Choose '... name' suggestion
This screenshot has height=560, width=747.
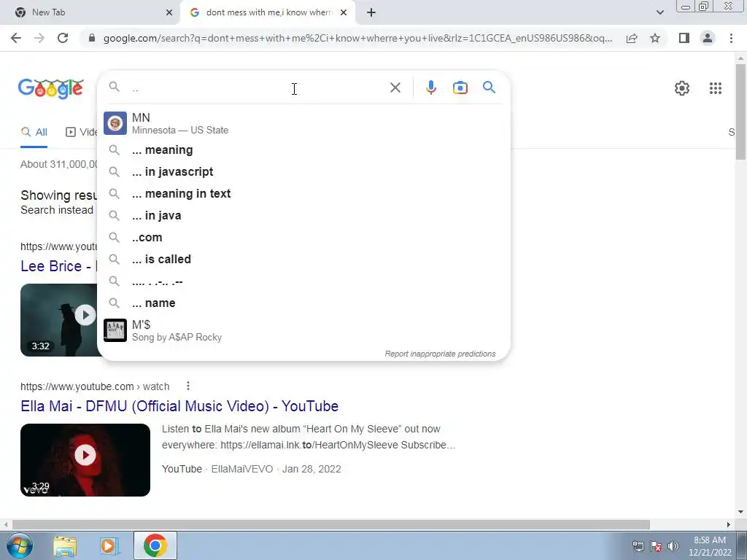click(x=303, y=303)
